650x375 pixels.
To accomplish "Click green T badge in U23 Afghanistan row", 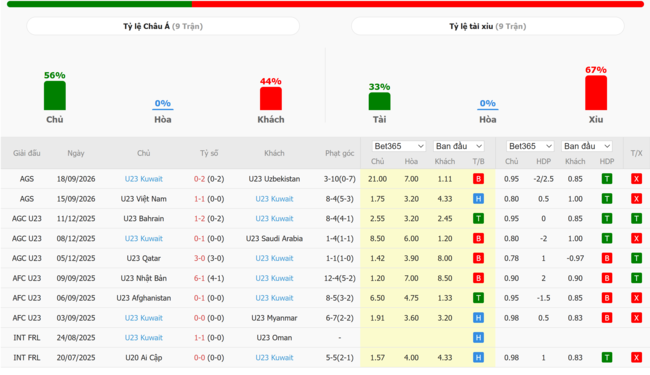I will (x=478, y=298).
